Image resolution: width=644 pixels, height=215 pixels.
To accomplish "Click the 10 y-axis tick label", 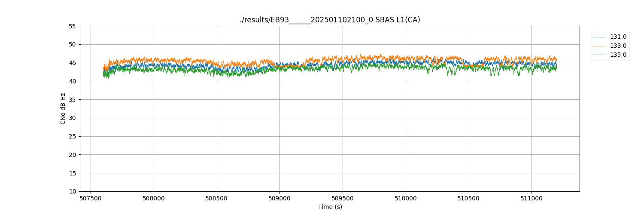I will (72, 192).
